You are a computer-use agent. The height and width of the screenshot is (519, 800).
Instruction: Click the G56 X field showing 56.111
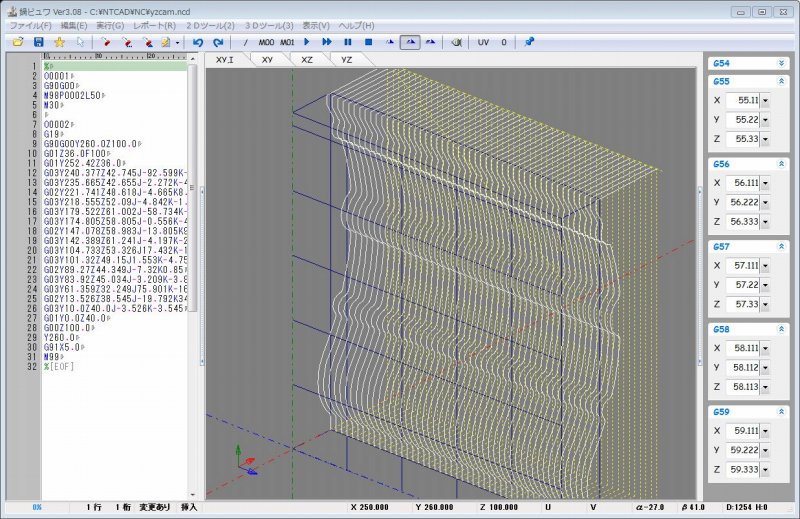(x=743, y=183)
